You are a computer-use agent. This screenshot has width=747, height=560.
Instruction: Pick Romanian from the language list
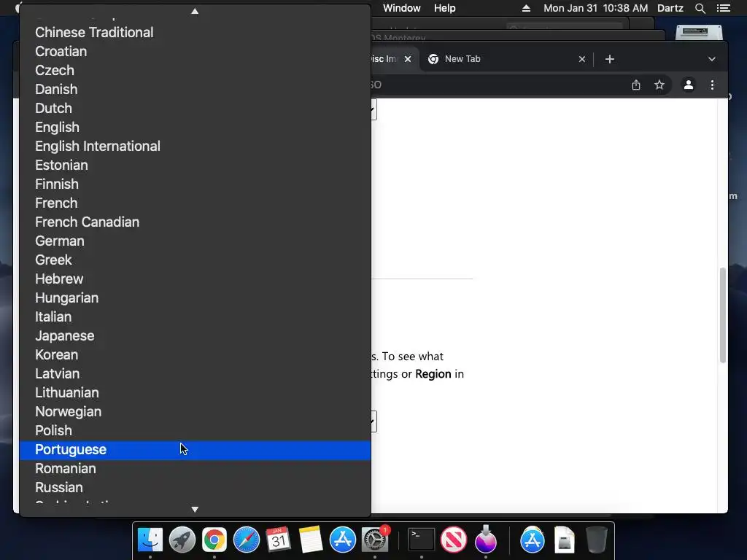195,469
